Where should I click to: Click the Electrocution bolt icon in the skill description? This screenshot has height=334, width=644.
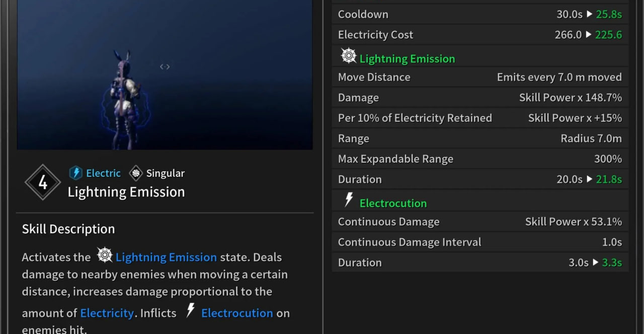pyautogui.click(x=190, y=310)
